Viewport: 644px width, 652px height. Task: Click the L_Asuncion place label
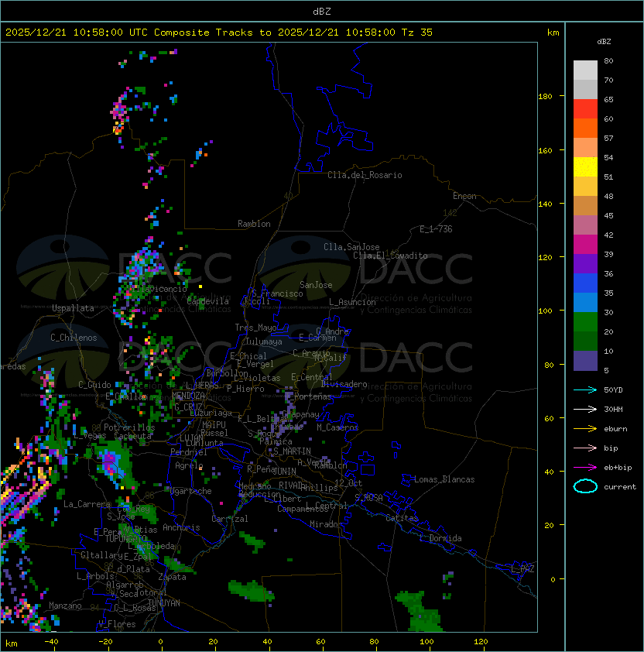[x=352, y=302]
